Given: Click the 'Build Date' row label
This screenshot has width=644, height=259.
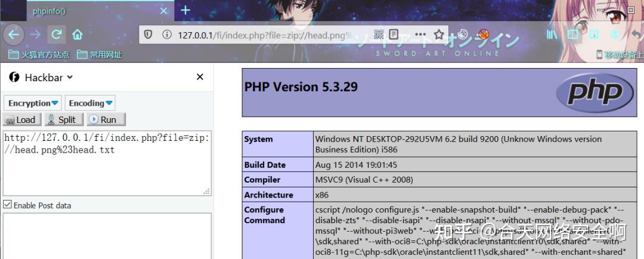Looking at the screenshot, I should pos(265,165).
